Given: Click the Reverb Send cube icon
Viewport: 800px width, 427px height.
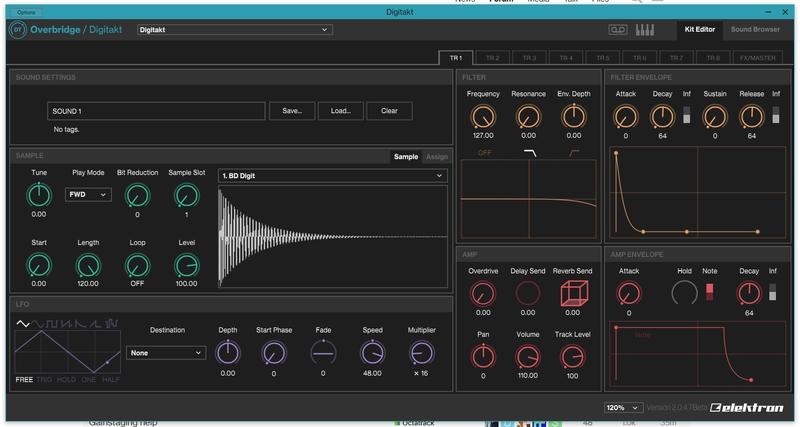Looking at the screenshot, I should [574, 293].
